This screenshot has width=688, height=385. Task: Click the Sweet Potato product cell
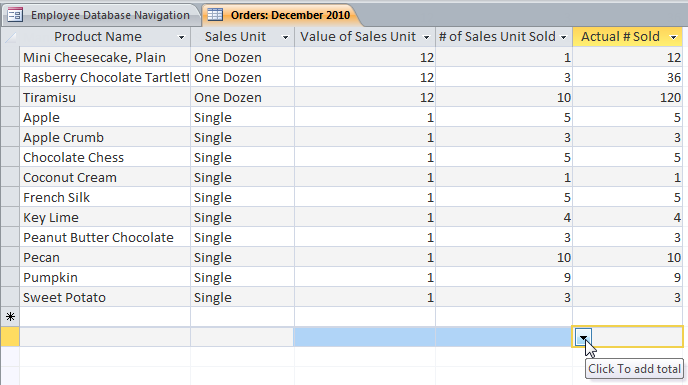[x=105, y=297]
